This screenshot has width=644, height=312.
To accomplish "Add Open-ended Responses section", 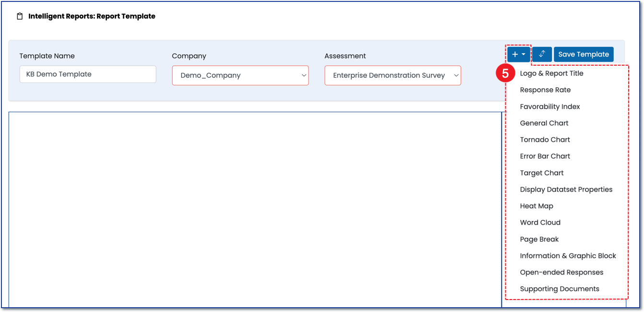I will point(561,272).
